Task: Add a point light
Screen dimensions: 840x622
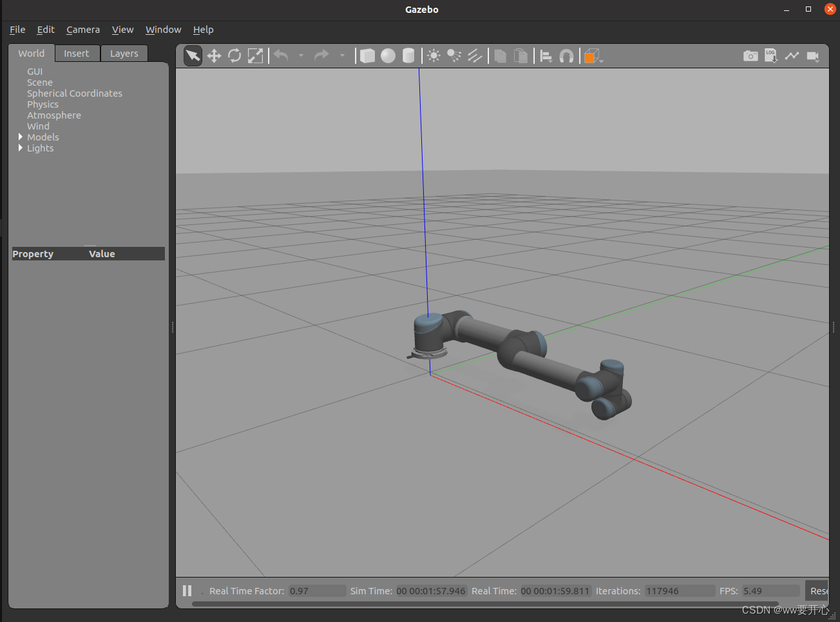Action: tap(434, 56)
